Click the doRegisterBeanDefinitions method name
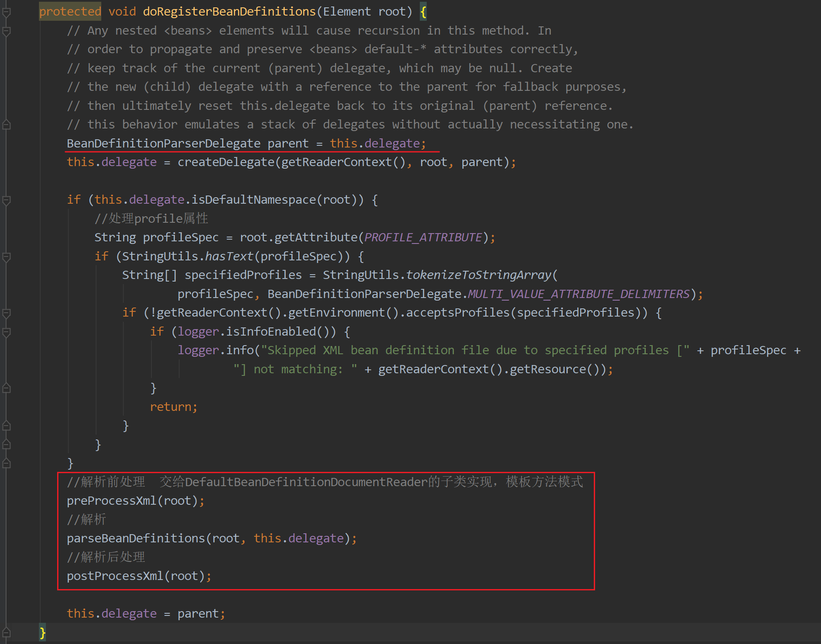The height and width of the screenshot is (644, 821). click(x=229, y=12)
